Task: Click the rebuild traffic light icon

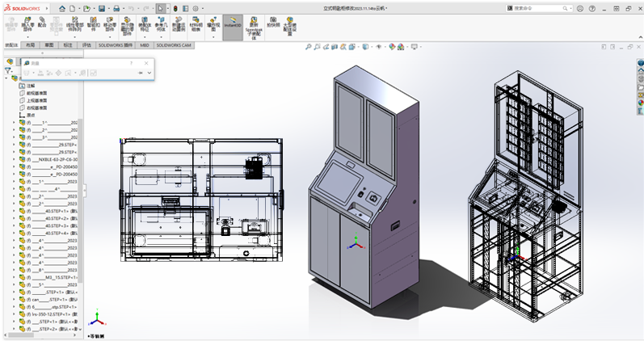Action: click(177, 8)
